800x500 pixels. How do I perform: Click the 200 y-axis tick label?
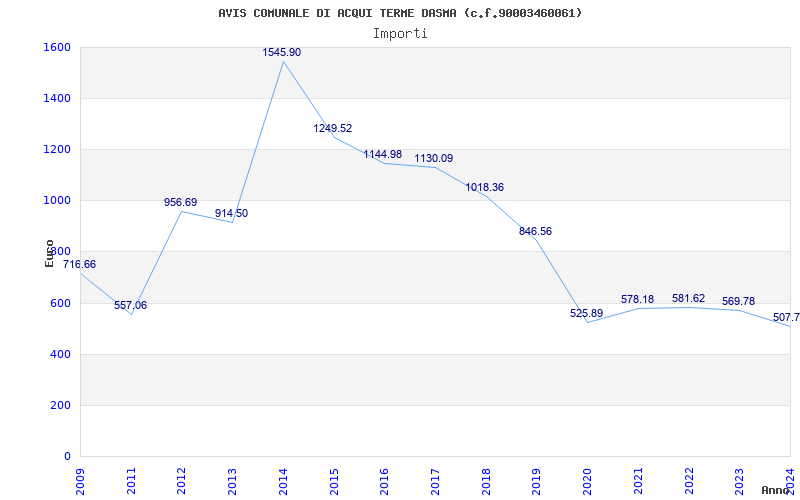pyautogui.click(x=58, y=406)
